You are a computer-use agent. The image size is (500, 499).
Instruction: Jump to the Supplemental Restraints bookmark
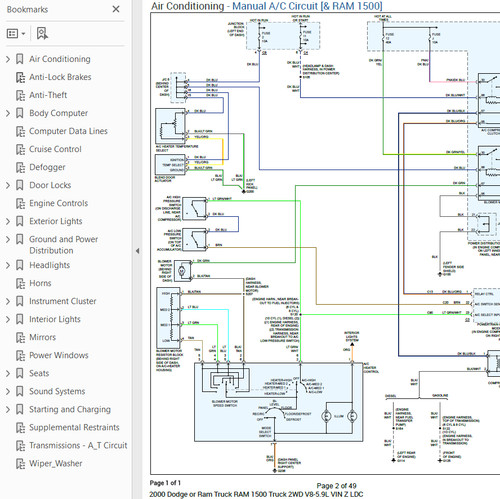[x=74, y=427]
